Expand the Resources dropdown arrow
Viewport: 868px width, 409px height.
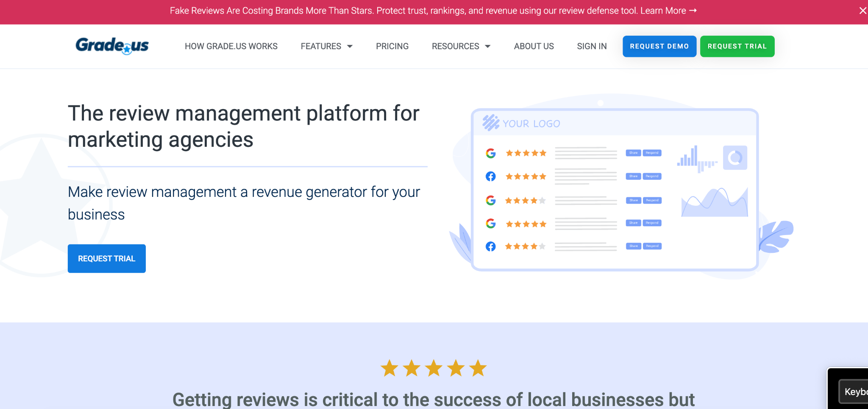click(487, 46)
